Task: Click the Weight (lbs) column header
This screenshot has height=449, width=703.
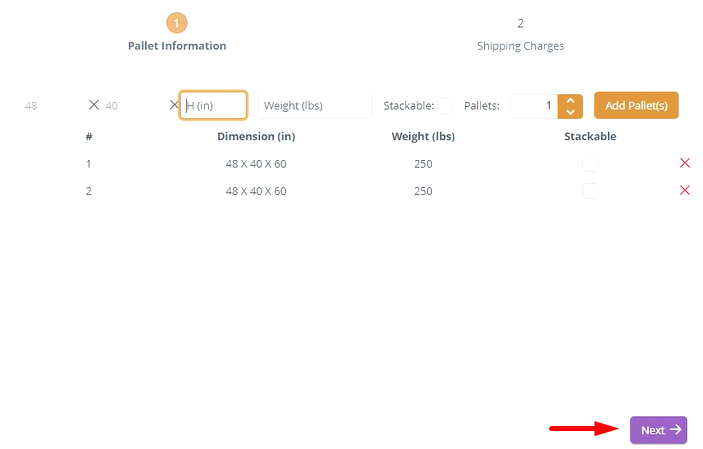Action: [x=423, y=136]
